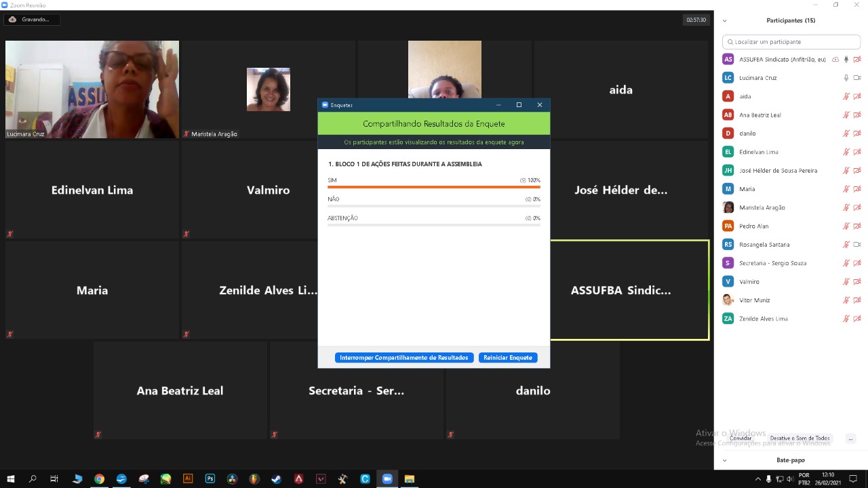Click Interromper Compartilhamento de Resultados button
868x488 pixels.
(x=403, y=358)
